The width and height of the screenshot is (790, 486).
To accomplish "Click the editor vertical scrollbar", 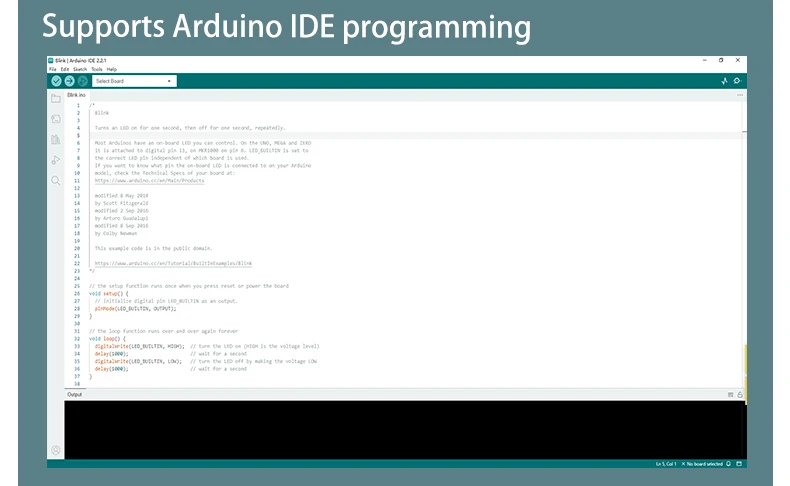I will (744, 244).
